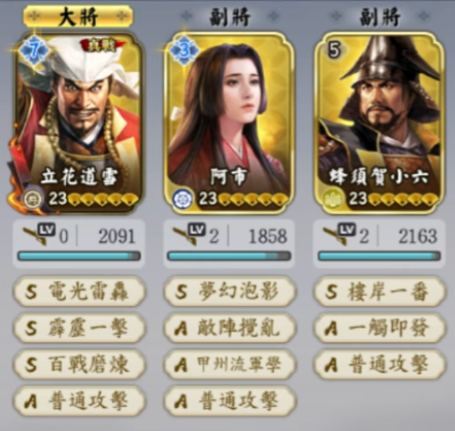
Task: Click the yellow clan crest on 蜂須賀小六 card
Action: point(333,199)
